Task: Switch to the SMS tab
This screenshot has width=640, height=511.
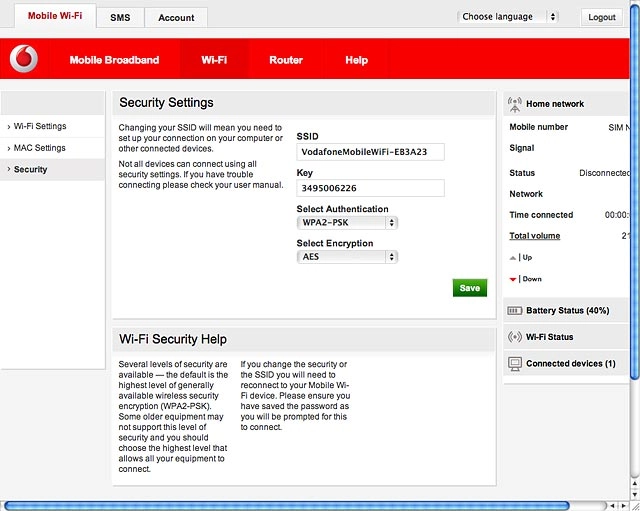Action: pyautogui.click(x=120, y=18)
